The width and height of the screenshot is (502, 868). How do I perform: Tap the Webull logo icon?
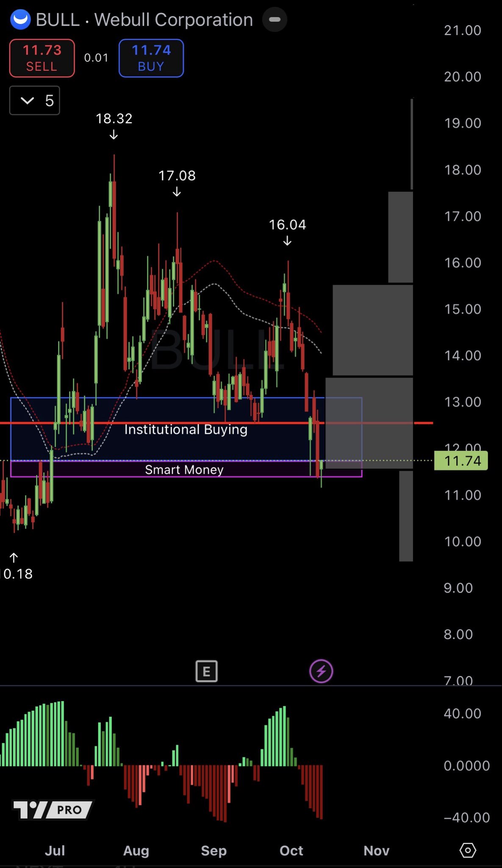coord(20,19)
